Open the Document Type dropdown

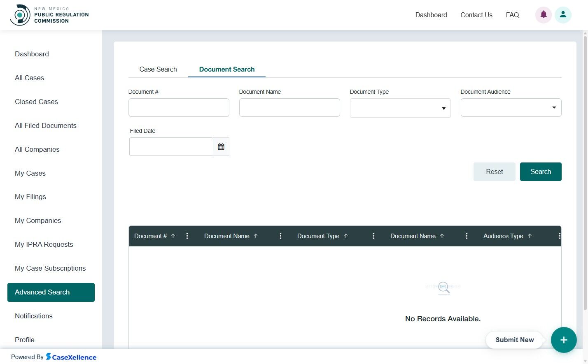443,108
